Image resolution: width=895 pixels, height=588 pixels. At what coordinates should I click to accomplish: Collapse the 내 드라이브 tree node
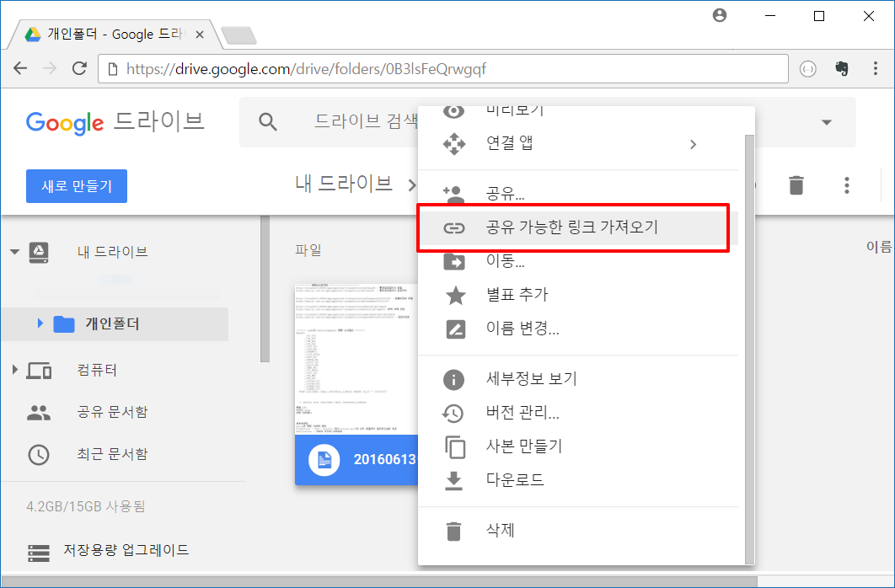(x=15, y=252)
